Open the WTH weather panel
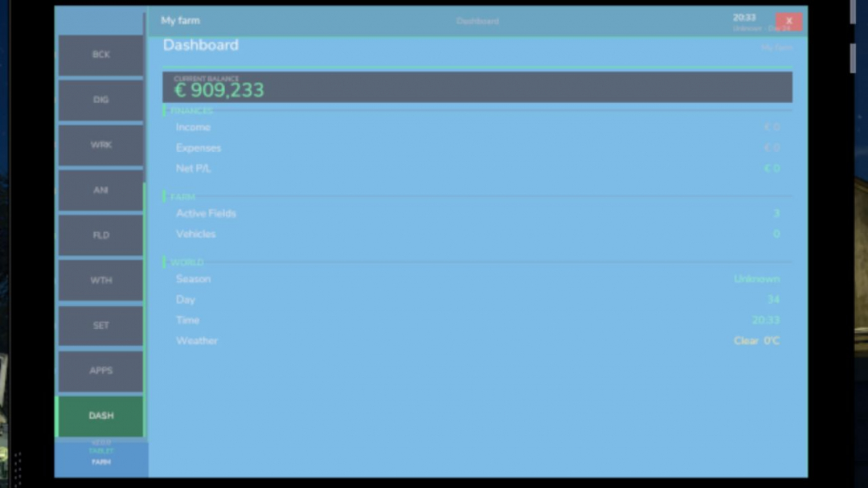The image size is (868, 488). click(x=100, y=280)
